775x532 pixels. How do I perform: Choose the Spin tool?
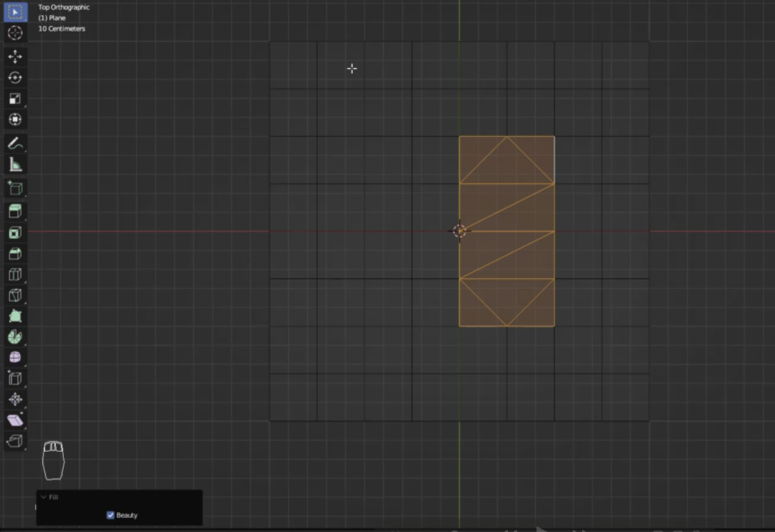(x=15, y=337)
